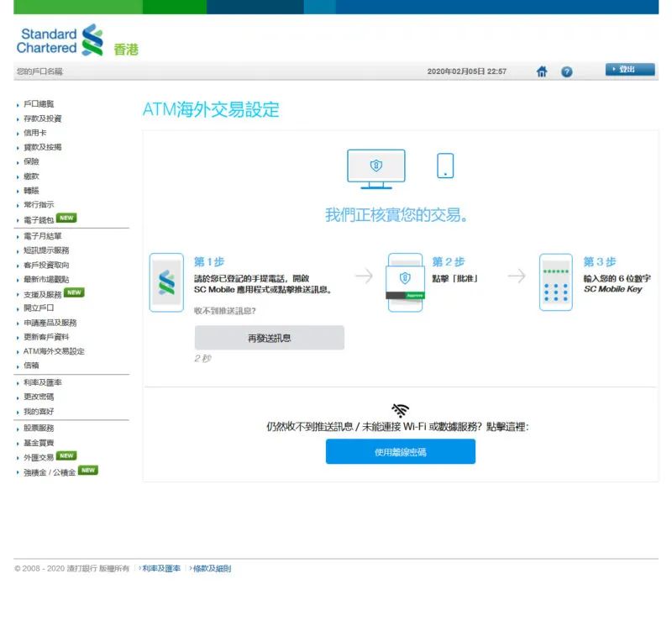The image size is (672, 621).
Task: Click the Step 1 SC Mobile phone icon
Action: (166, 282)
